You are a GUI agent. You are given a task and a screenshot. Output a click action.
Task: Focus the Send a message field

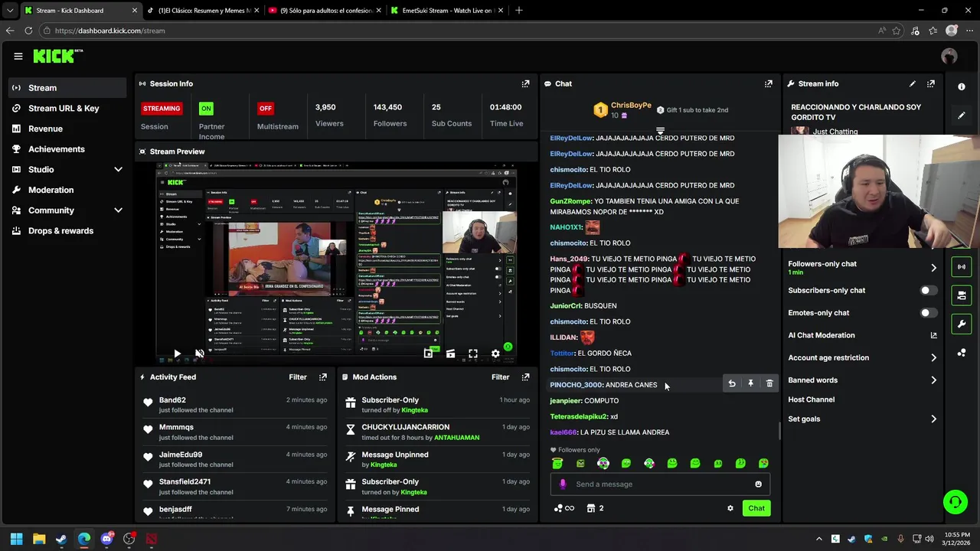660,484
